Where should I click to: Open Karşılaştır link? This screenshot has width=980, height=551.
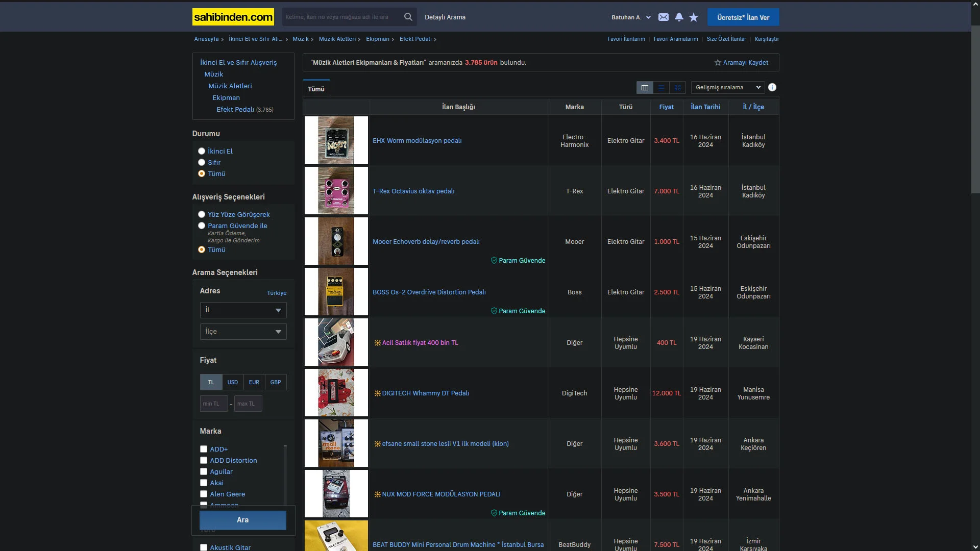point(767,39)
